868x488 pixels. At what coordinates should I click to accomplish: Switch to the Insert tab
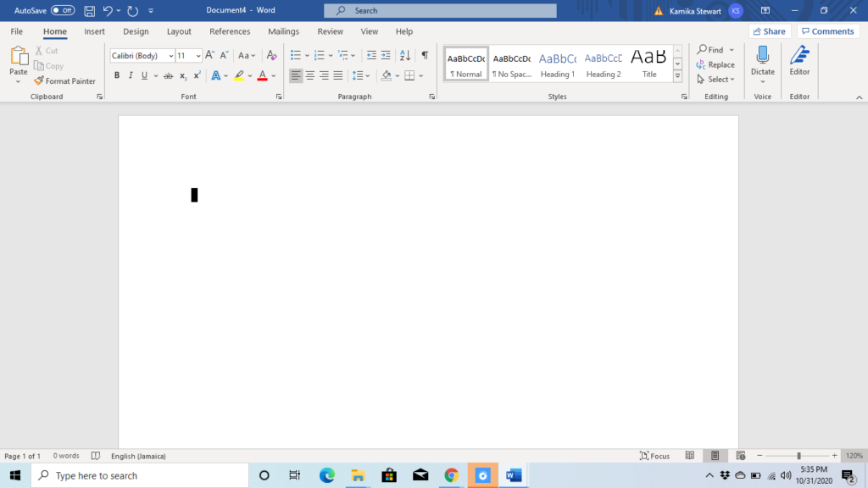[x=94, y=31]
